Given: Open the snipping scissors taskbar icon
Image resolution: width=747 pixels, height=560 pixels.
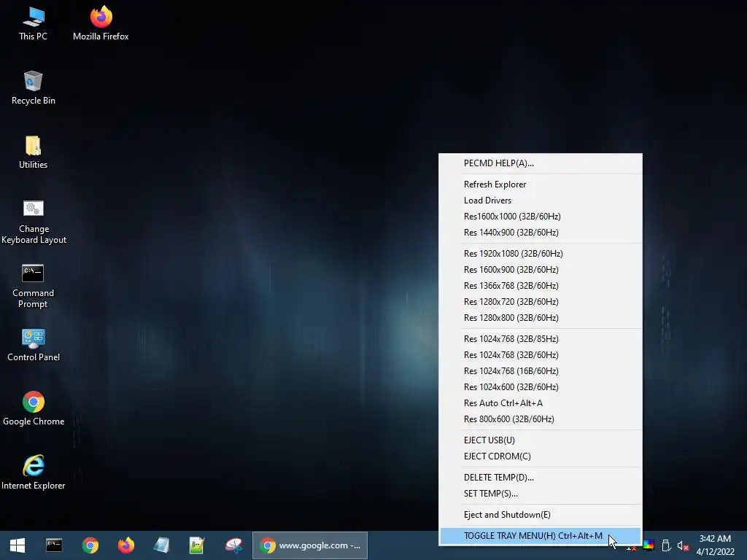Looking at the screenshot, I should (233, 545).
